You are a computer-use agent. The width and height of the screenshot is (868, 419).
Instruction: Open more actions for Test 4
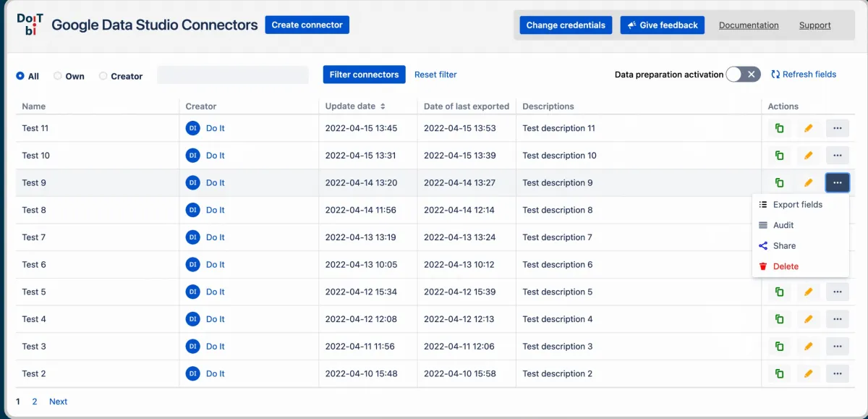point(838,319)
